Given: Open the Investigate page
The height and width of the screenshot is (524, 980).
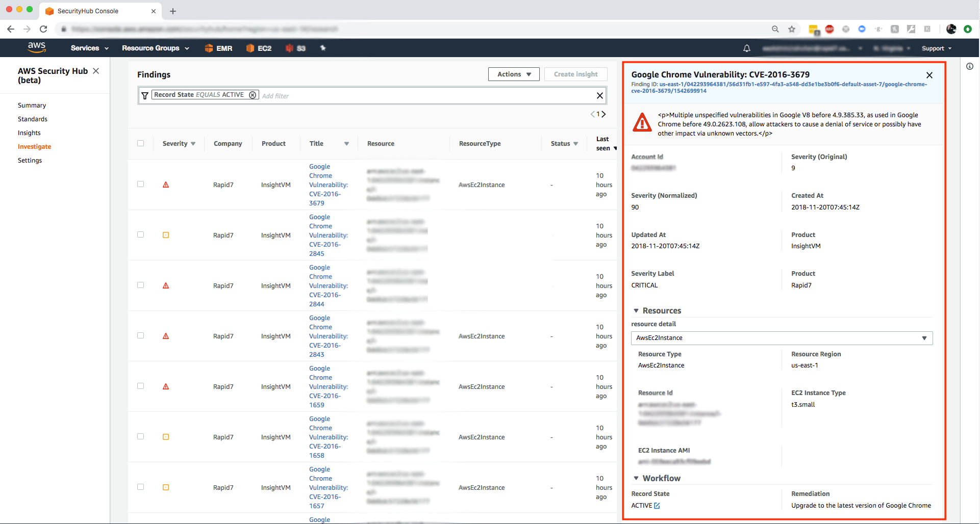Looking at the screenshot, I should (34, 147).
